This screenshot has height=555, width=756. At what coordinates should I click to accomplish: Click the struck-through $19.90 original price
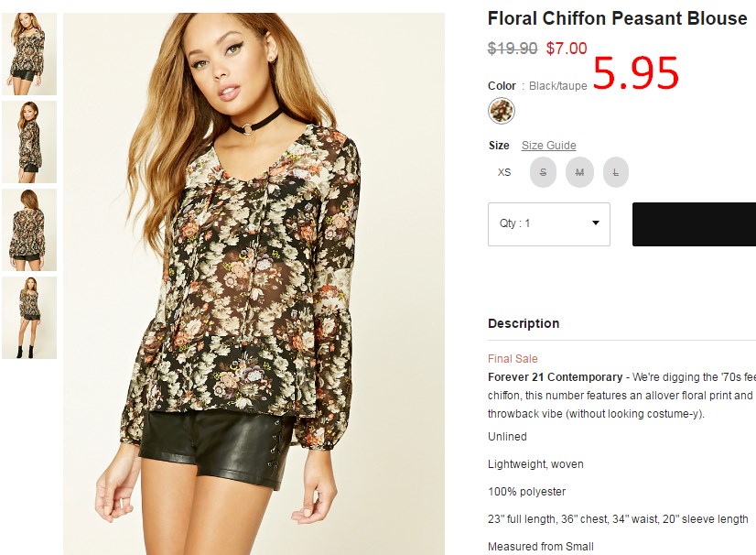(513, 49)
